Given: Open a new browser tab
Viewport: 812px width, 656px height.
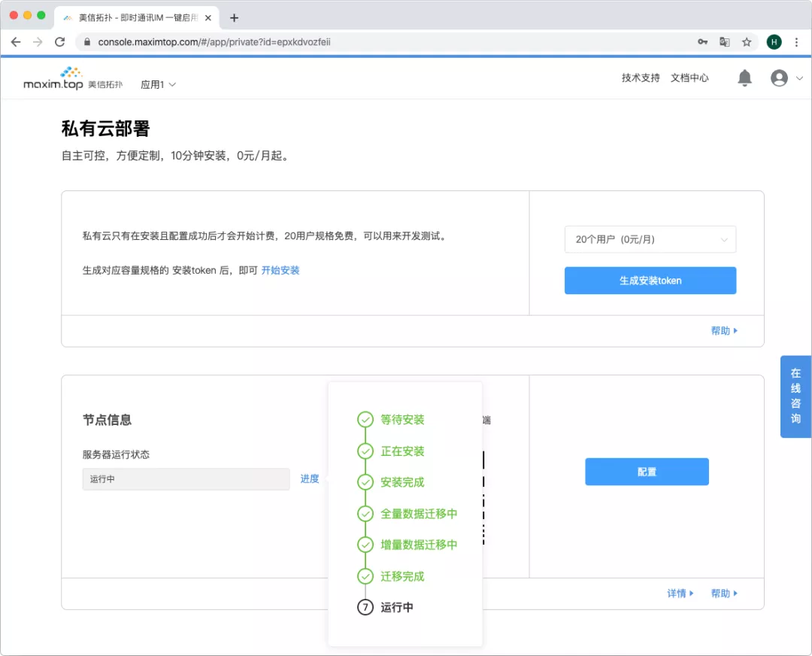Looking at the screenshot, I should pyautogui.click(x=234, y=18).
